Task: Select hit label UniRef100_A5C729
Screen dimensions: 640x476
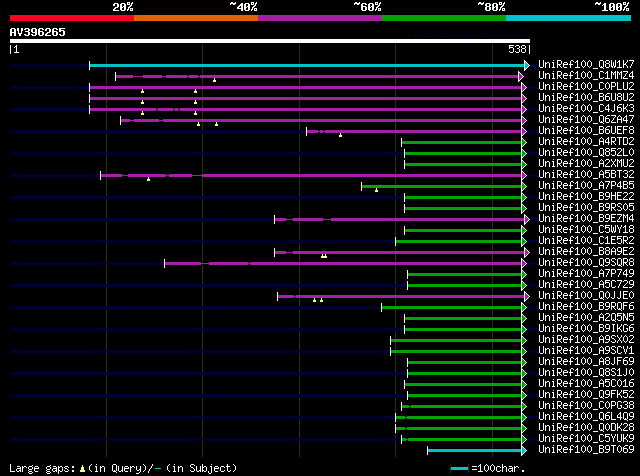Action: tap(586, 285)
